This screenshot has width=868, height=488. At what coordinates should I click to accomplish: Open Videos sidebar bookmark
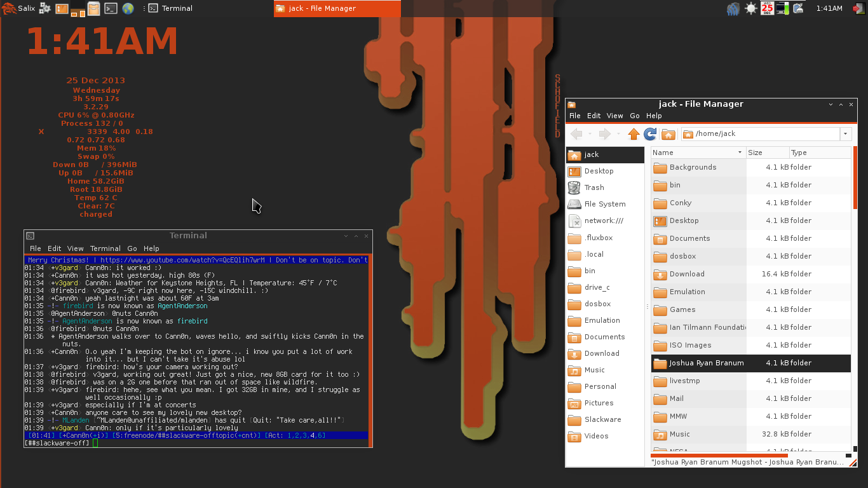[x=605, y=436]
